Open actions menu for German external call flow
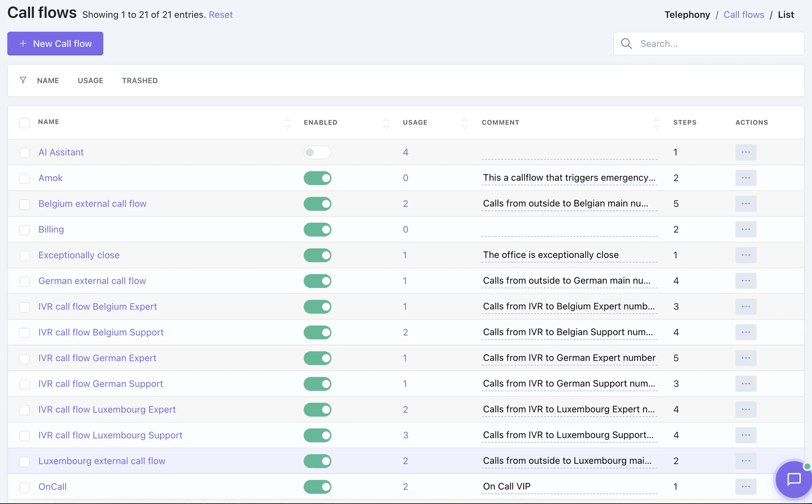Screen dimensions: 812x504 coord(746,281)
